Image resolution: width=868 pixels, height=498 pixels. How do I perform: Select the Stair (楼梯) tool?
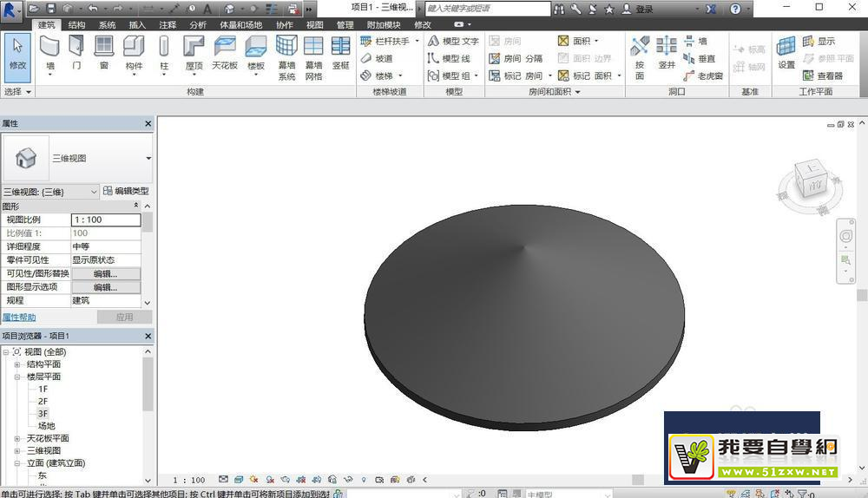[381, 75]
